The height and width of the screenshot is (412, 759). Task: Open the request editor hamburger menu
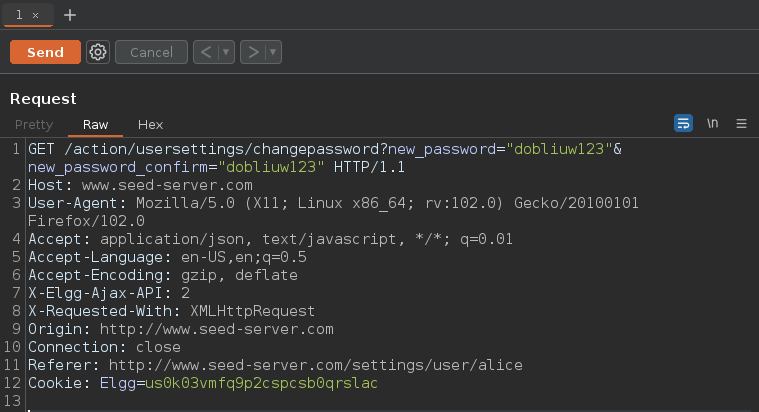pos(742,123)
